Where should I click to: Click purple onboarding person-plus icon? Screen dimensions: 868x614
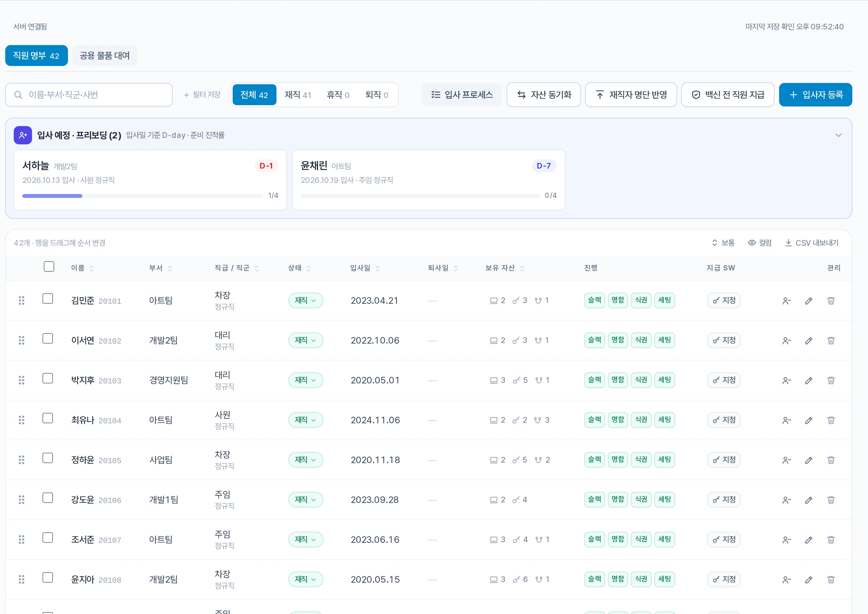(23, 135)
